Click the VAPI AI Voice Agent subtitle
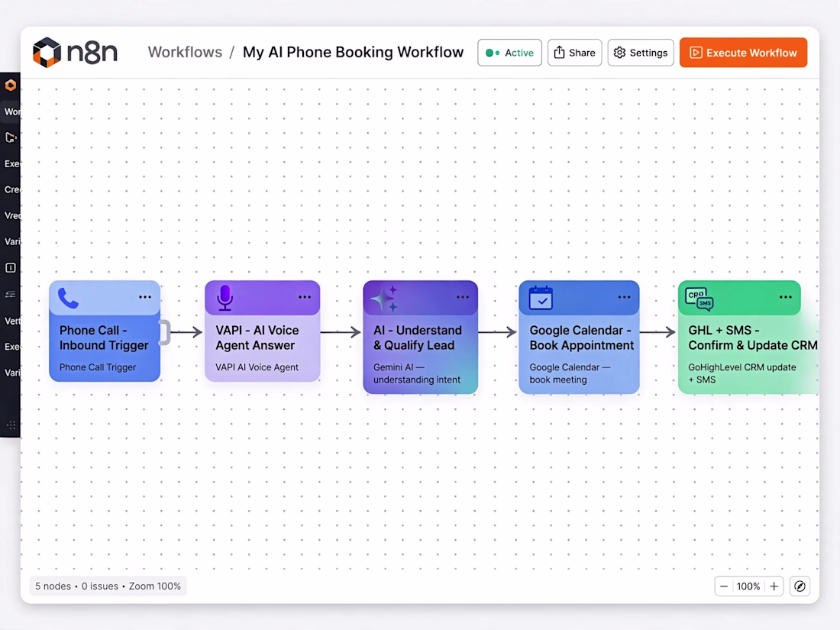 coord(257,367)
